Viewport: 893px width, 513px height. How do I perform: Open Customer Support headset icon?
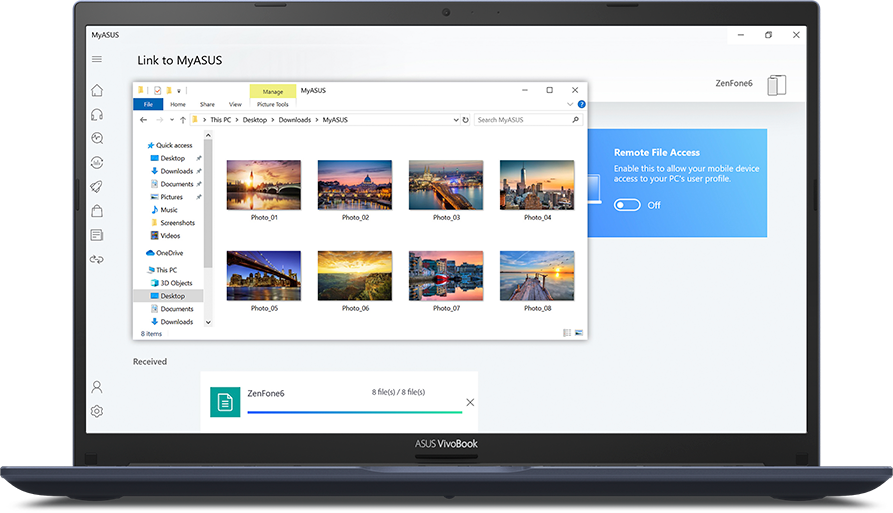pyautogui.click(x=97, y=114)
